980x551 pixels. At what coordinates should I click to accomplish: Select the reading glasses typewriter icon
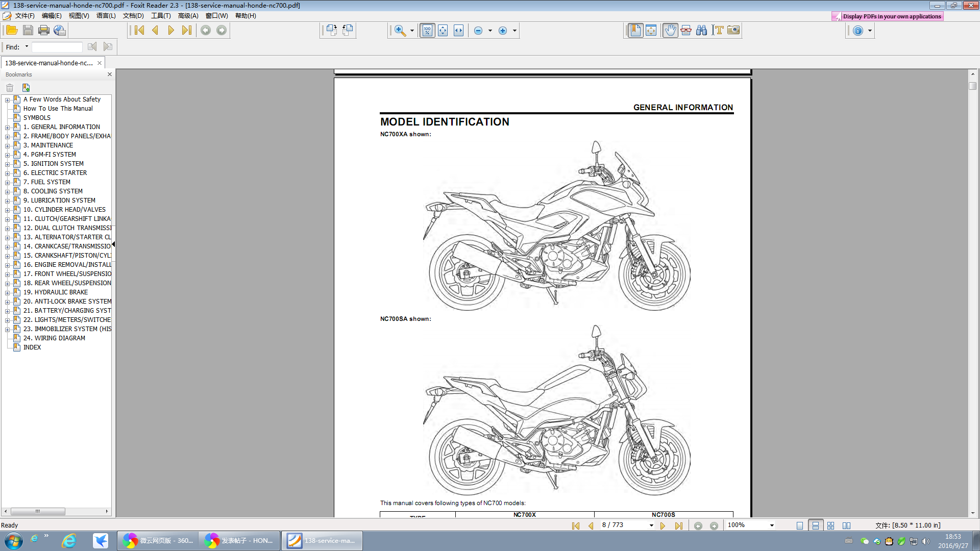pos(686,31)
